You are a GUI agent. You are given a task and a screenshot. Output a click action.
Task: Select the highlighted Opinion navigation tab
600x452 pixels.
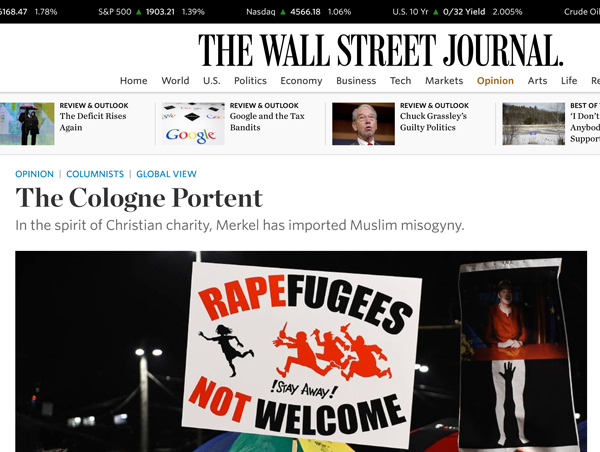(x=495, y=81)
